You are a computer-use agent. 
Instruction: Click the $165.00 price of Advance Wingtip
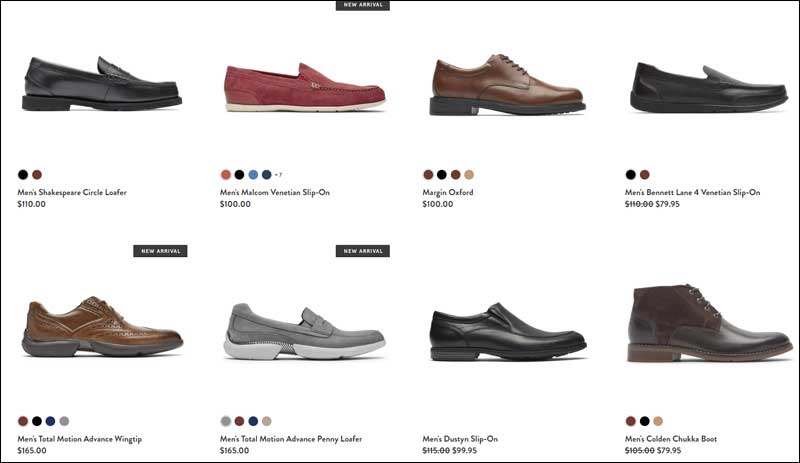click(32, 451)
